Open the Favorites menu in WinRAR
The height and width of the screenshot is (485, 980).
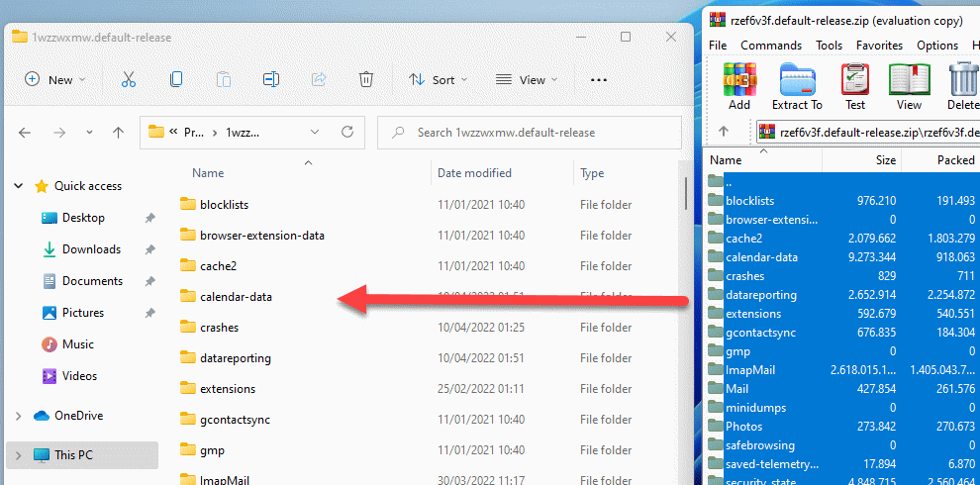click(879, 46)
